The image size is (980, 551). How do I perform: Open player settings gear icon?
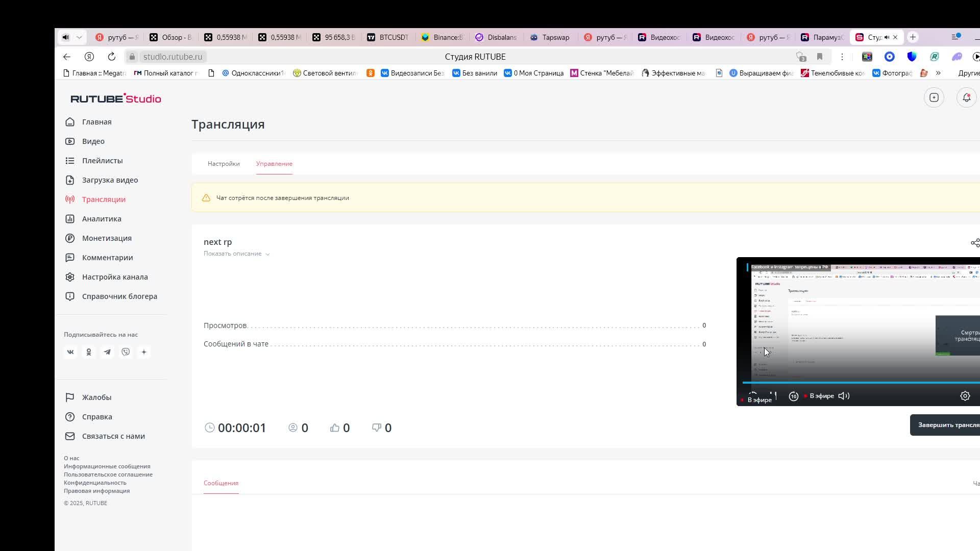pos(965,396)
